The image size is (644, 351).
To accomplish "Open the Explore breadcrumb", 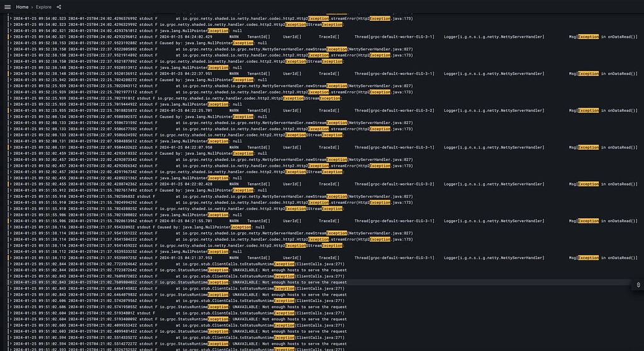I will pos(43,7).
